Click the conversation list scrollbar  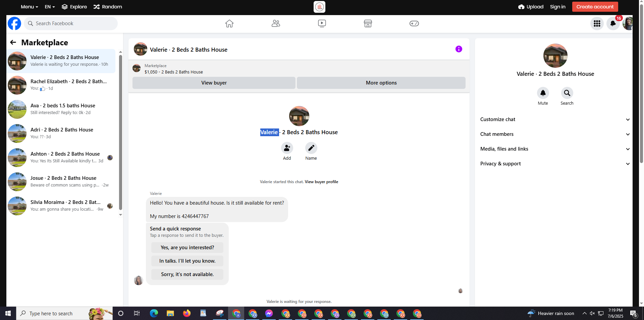point(120,132)
